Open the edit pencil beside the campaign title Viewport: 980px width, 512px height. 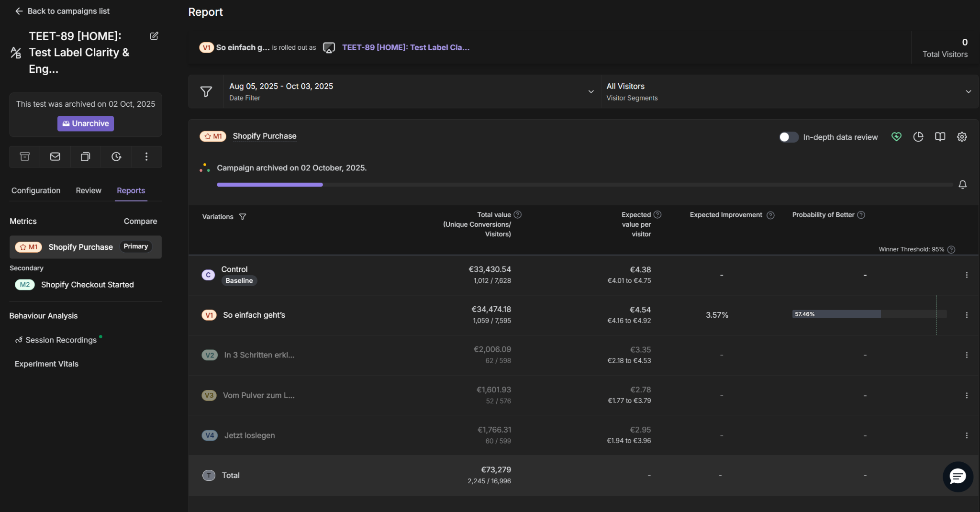pyautogui.click(x=154, y=36)
